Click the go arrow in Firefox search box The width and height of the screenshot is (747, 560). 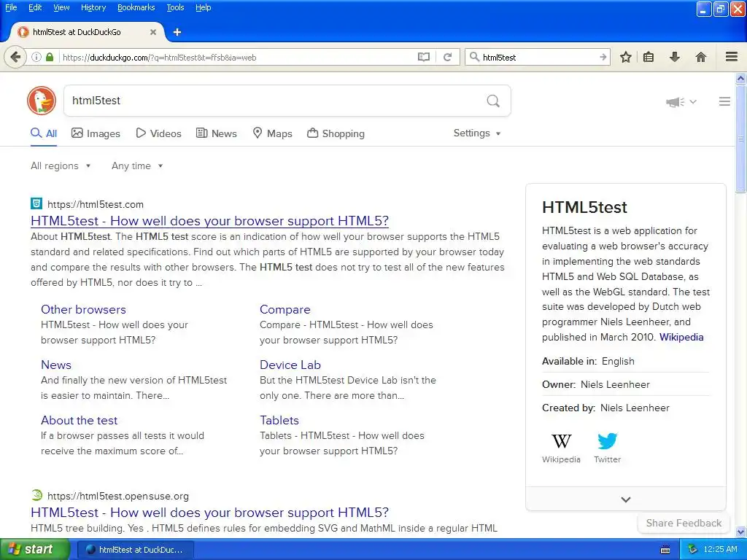(x=603, y=57)
